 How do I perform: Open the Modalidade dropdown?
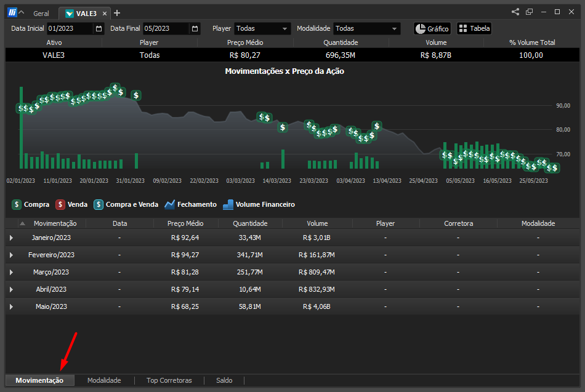(x=367, y=29)
